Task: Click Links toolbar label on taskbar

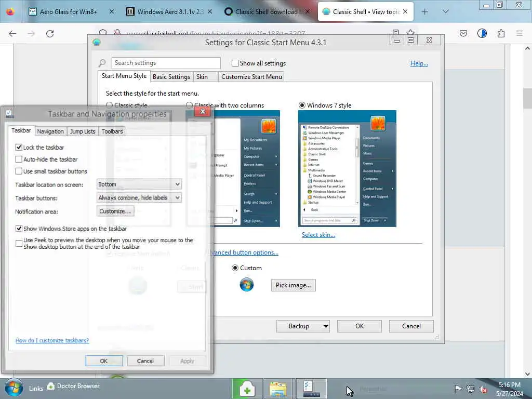Action: click(36, 388)
